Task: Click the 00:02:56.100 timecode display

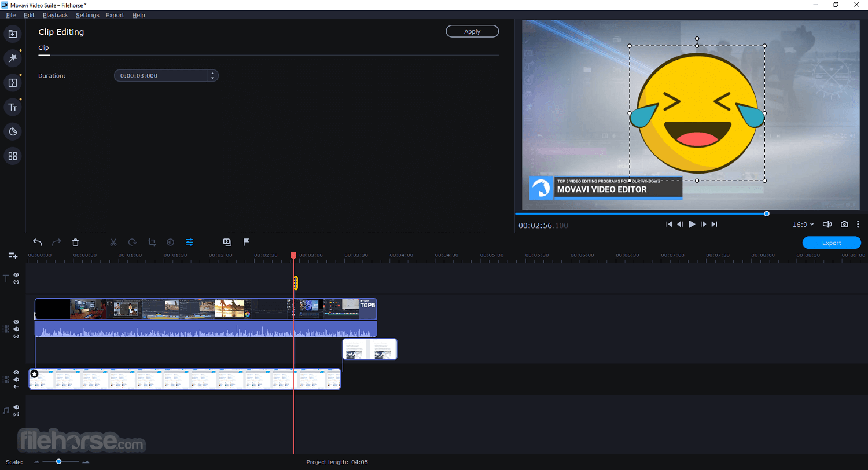Action: point(543,225)
